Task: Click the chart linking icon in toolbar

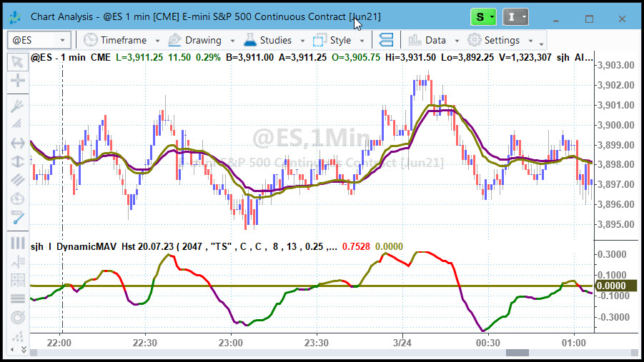Action: pyautogui.click(x=386, y=40)
